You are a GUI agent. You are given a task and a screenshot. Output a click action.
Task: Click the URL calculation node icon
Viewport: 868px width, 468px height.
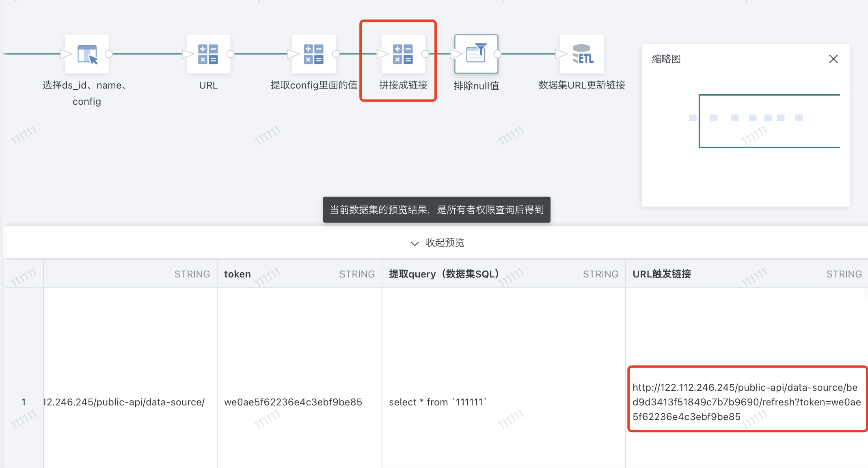click(208, 54)
